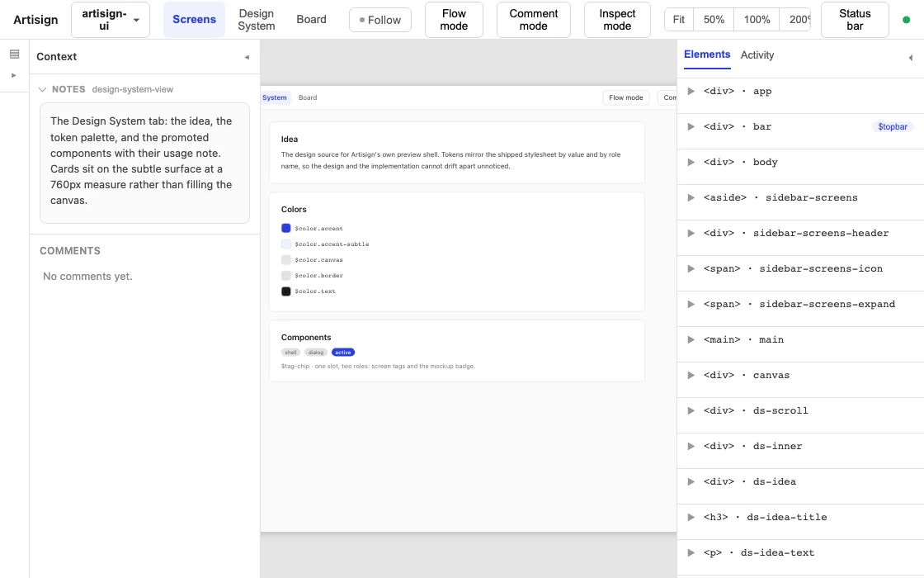Click the dialog tag chip
This screenshot has width=924, height=578.
click(316, 353)
